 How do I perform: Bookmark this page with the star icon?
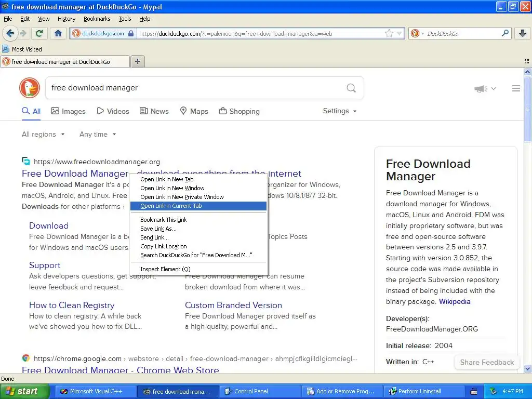click(x=389, y=33)
